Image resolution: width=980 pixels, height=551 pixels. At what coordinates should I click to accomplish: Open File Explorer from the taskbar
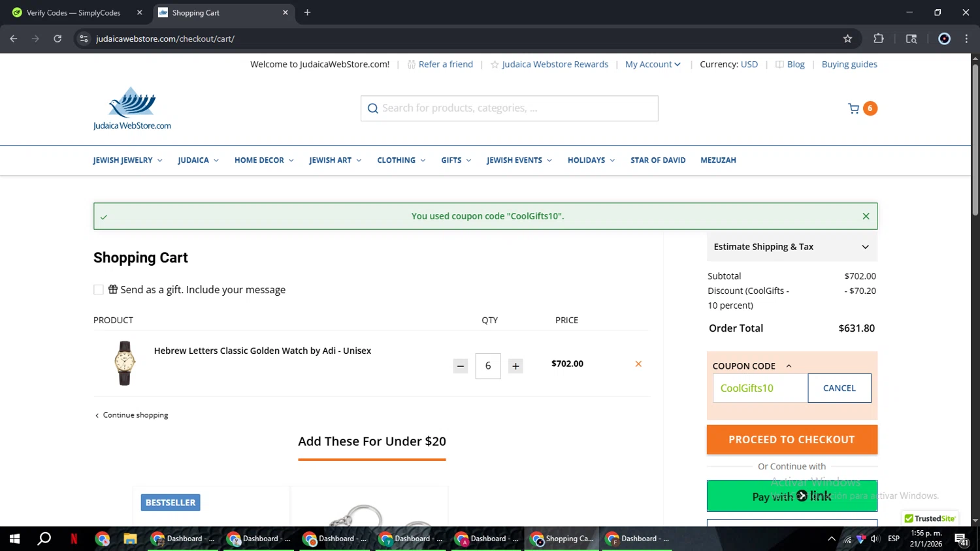tap(130, 539)
